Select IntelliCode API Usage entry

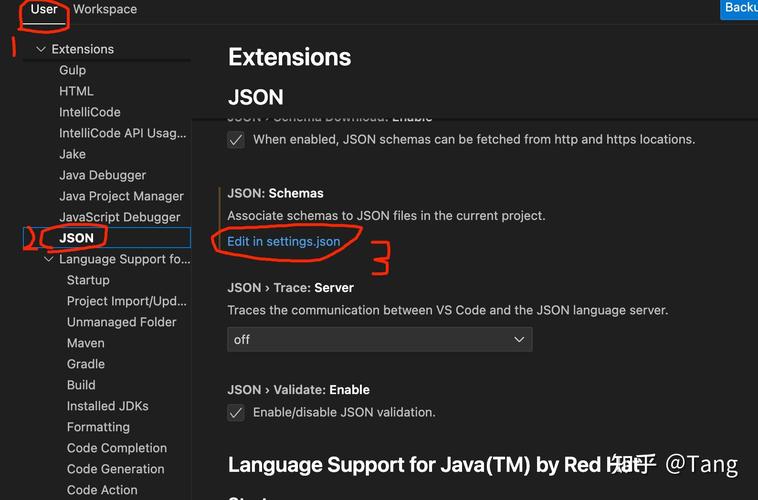tap(122, 133)
